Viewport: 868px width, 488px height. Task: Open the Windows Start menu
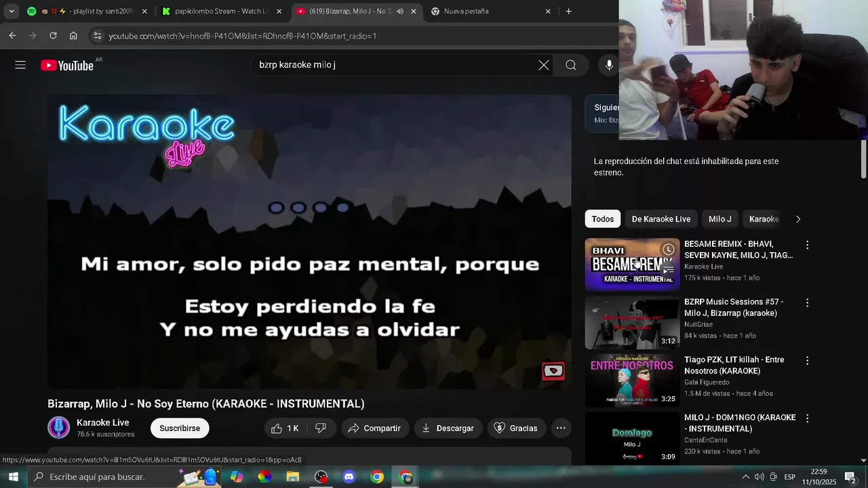(13, 477)
